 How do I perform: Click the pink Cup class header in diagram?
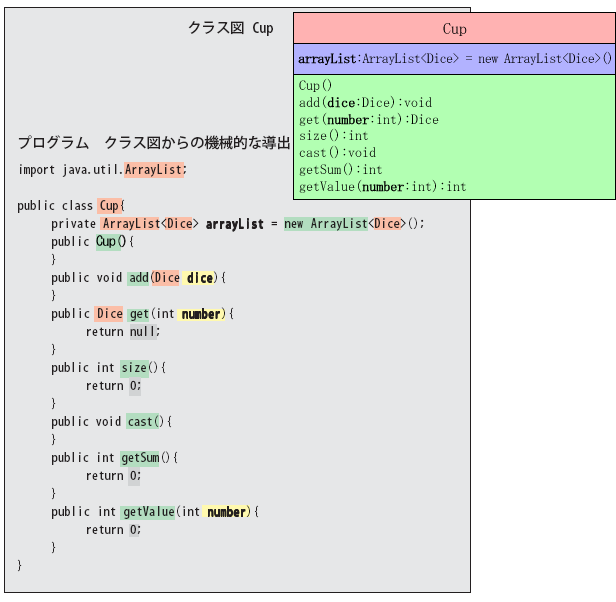[x=454, y=29]
